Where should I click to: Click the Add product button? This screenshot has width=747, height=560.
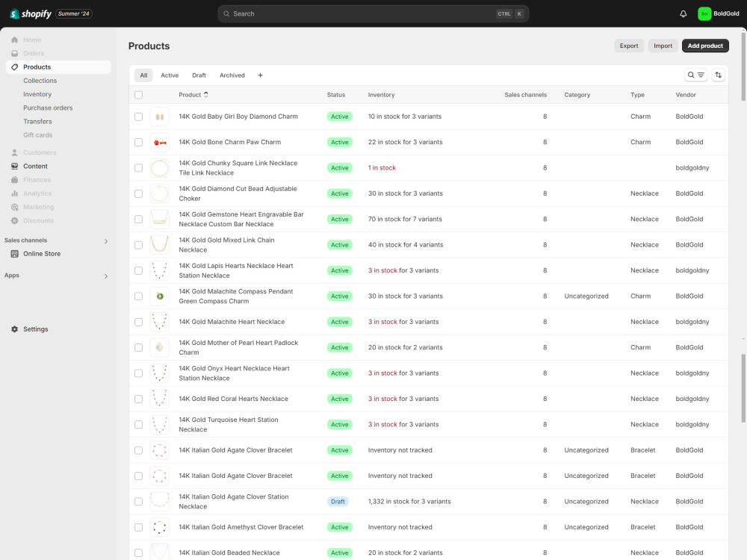pyautogui.click(x=705, y=46)
